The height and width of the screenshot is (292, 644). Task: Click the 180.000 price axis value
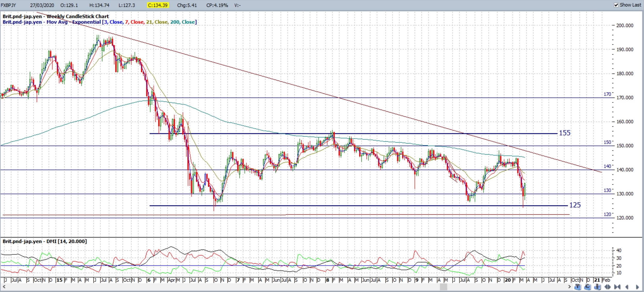click(x=625, y=74)
